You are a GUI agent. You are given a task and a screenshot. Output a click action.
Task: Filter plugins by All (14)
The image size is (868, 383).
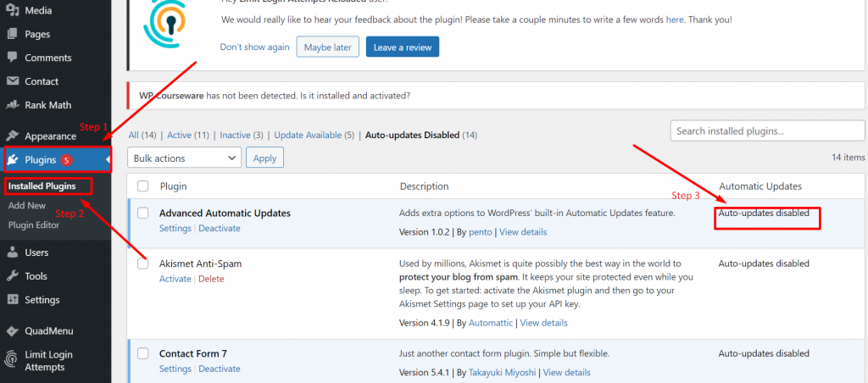point(142,135)
